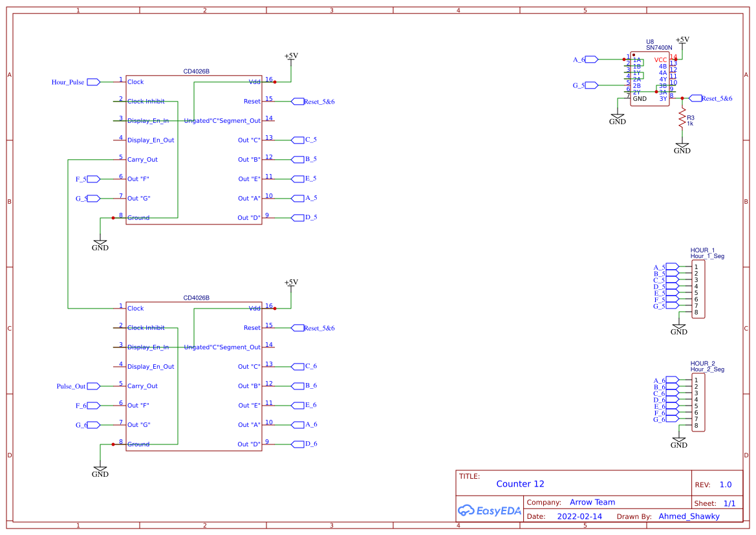
Task: Click the TITLE text Counter 12
Action: coord(520,483)
